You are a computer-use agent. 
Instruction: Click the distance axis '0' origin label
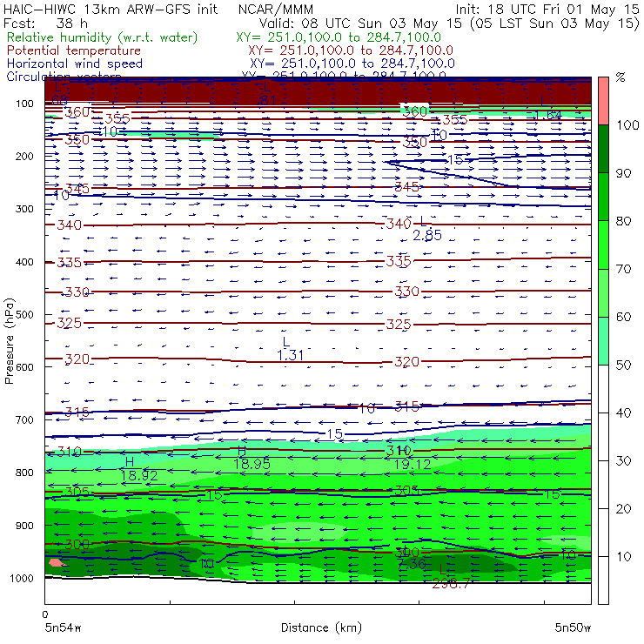44,614
